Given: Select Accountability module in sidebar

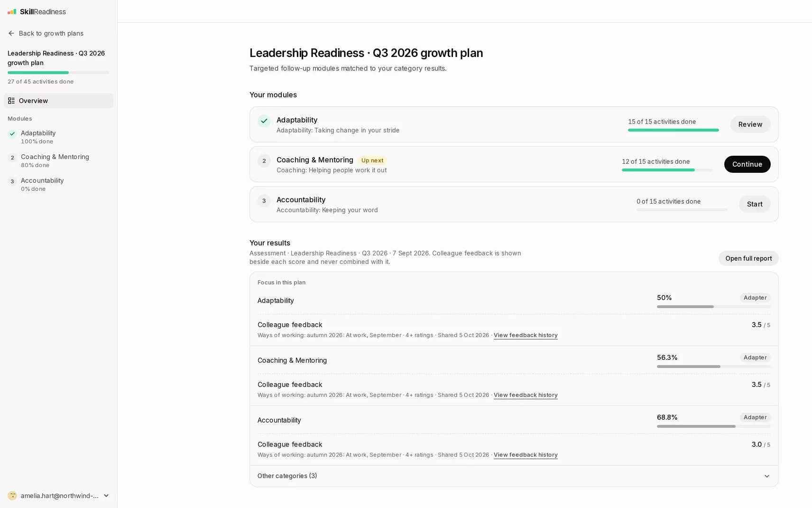Looking at the screenshot, I should 59,184.
